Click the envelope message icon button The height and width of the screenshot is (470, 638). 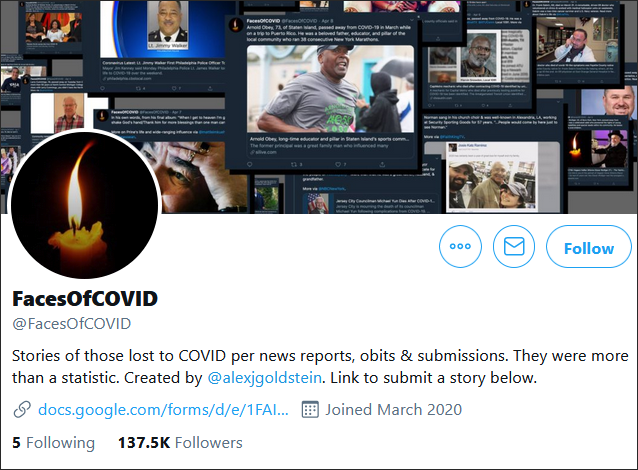point(514,246)
